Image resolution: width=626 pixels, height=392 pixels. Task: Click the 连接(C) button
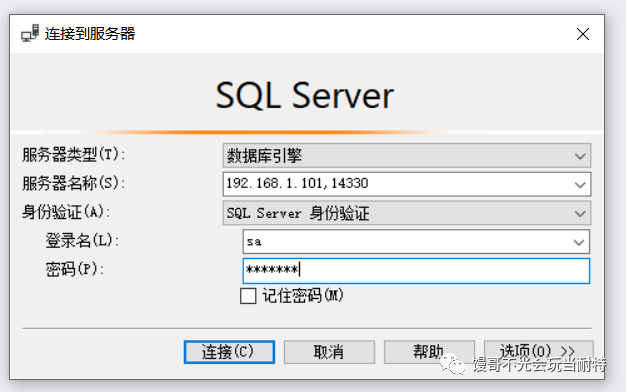click(x=229, y=352)
